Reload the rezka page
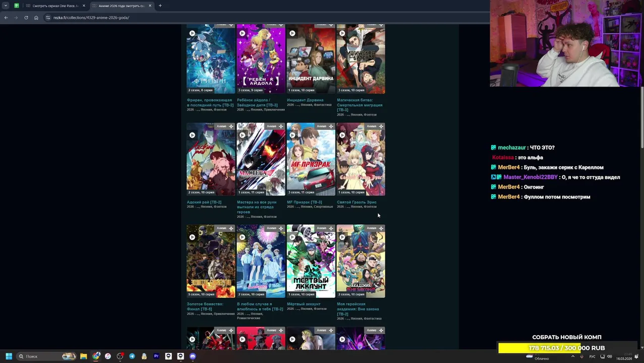The height and width of the screenshot is (363, 644). click(x=26, y=18)
